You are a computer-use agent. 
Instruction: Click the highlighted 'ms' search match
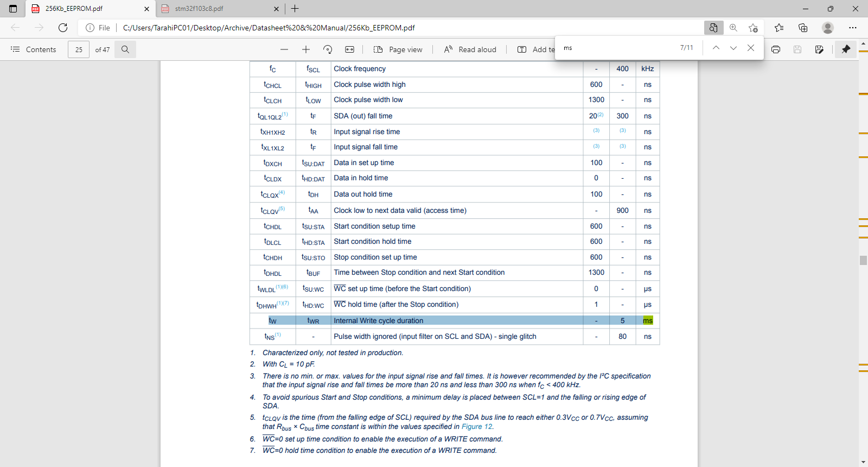[648, 321]
